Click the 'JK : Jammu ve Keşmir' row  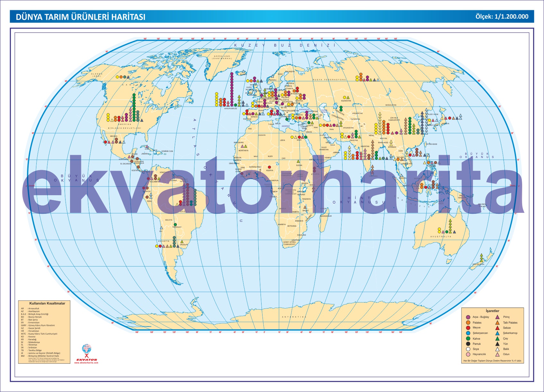coord(41,353)
